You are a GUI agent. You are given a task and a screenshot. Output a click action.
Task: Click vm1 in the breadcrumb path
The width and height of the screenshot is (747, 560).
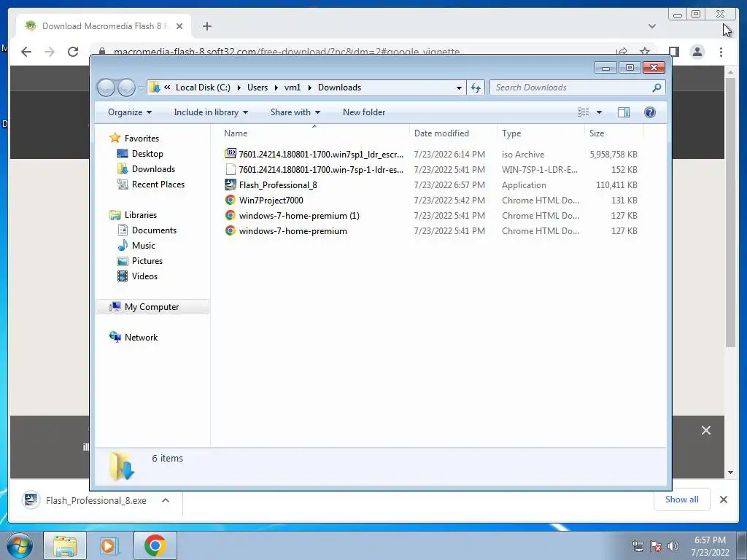(293, 87)
